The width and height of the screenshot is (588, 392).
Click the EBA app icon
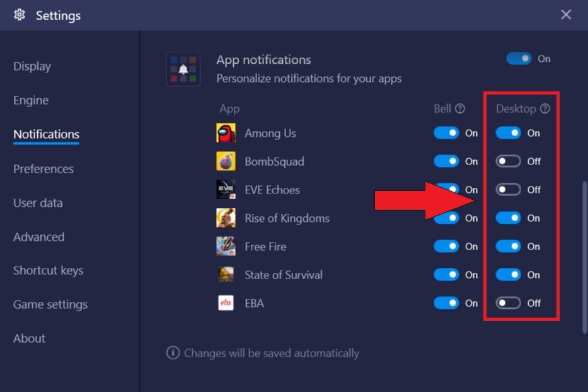click(x=226, y=303)
